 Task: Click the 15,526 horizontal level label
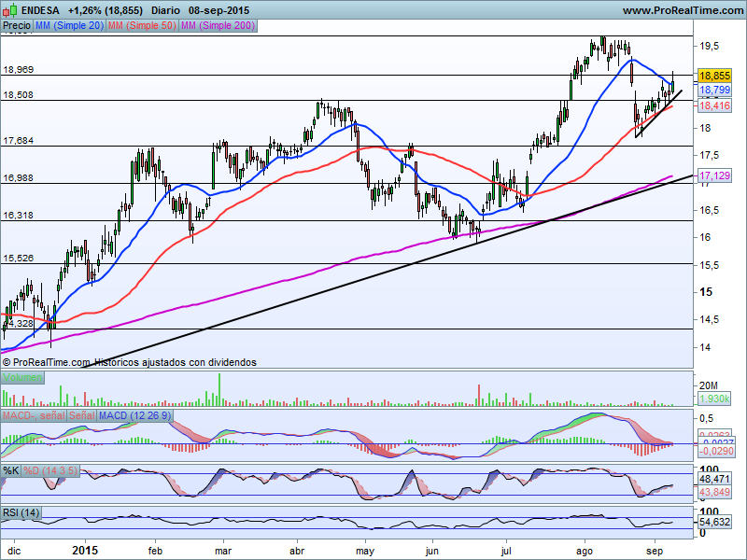pyautogui.click(x=19, y=259)
